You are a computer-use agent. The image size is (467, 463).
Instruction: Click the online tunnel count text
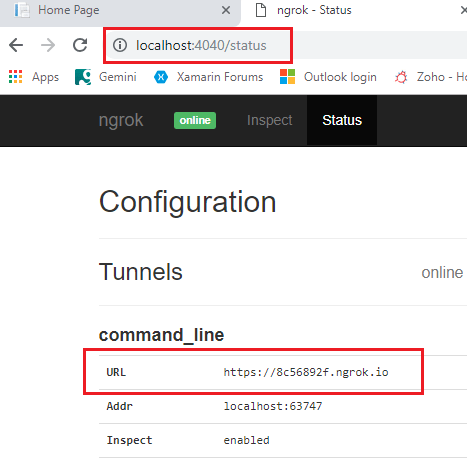(x=442, y=272)
